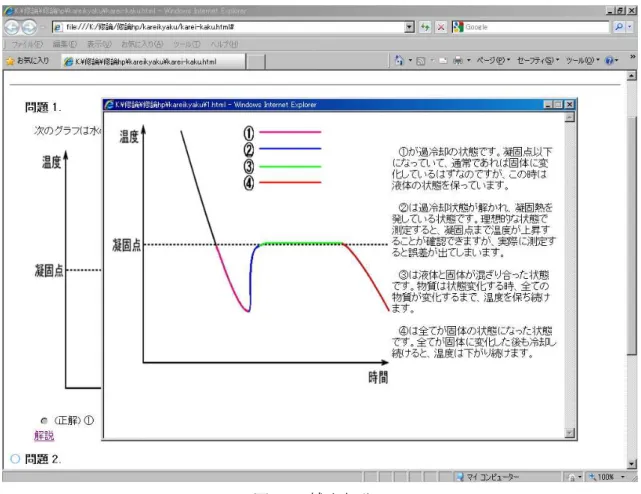This screenshot has height=494, width=641.
Task: Click the My Computer zone icon in status bar
Action: coord(460,477)
